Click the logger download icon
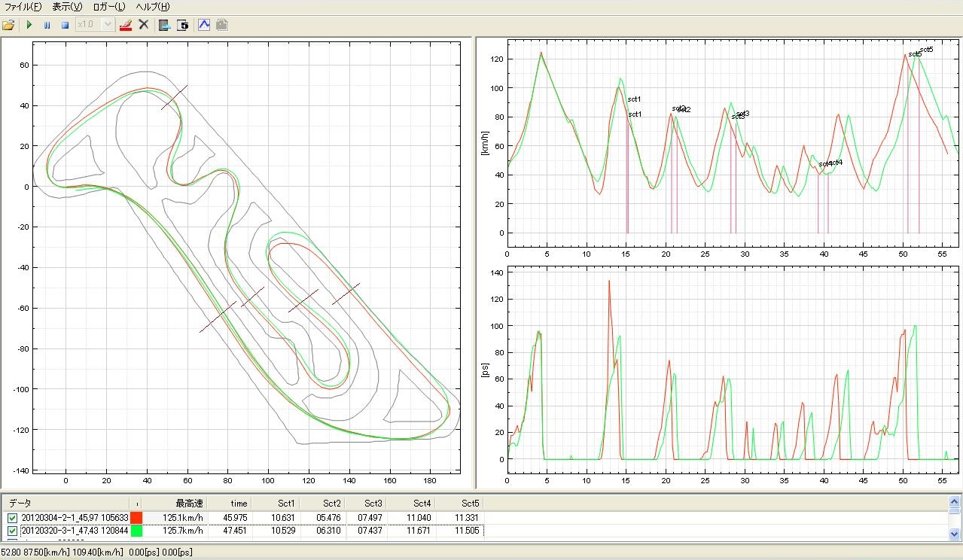 point(165,25)
